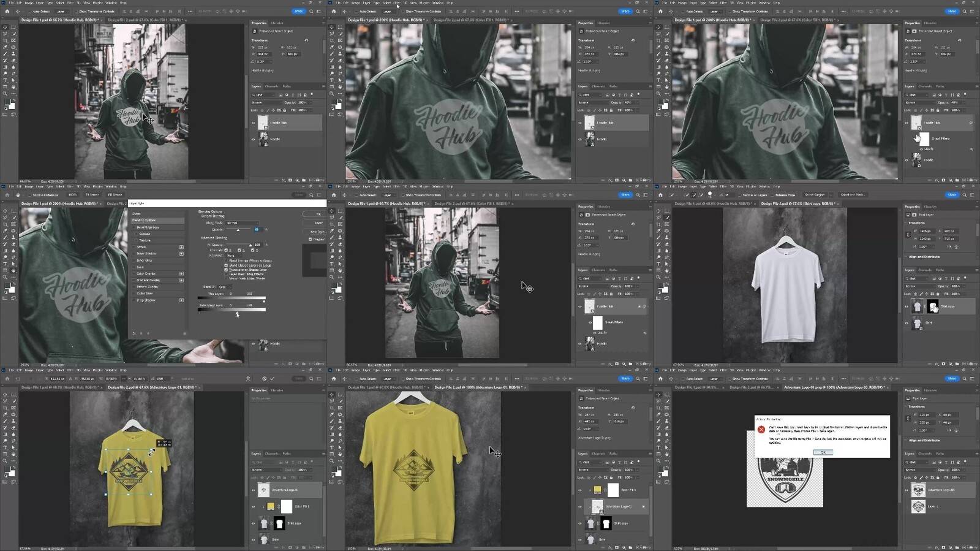
Task: Select Crop tool in white T-shirt window
Action: 658,224
